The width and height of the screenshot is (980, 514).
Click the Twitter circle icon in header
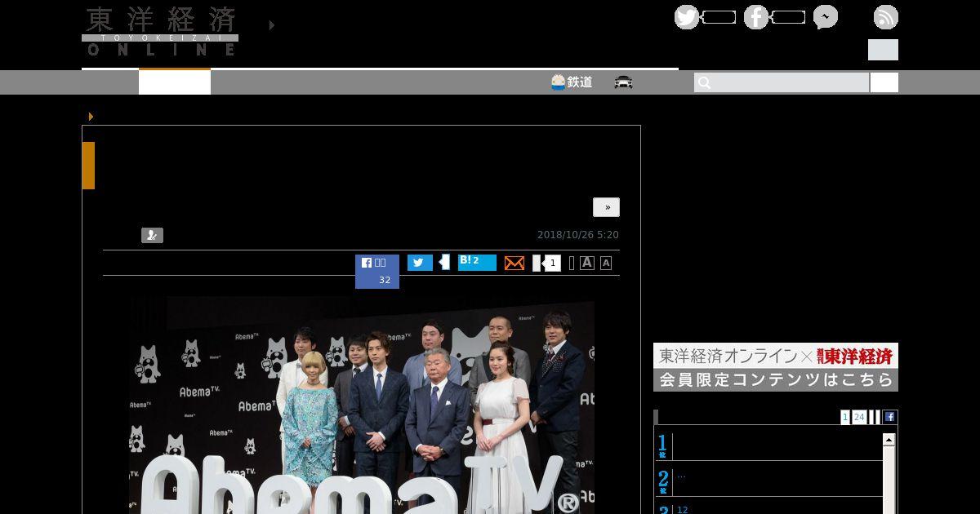coord(687,17)
